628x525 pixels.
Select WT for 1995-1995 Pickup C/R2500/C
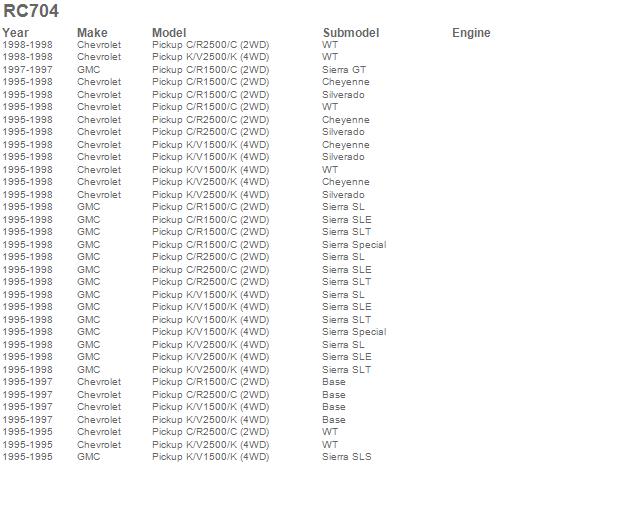pyautogui.click(x=330, y=432)
